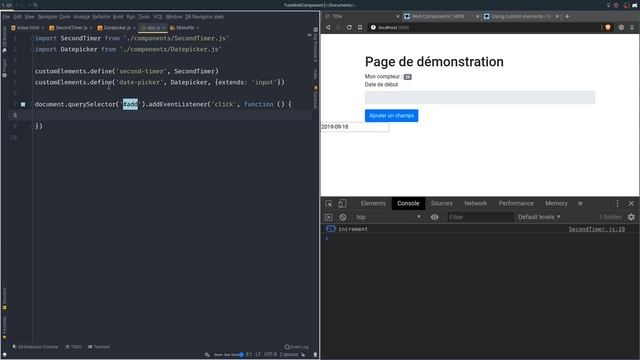Open the Makefile editor tab
Viewport: 640px width, 360px height.
[x=184, y=28]
